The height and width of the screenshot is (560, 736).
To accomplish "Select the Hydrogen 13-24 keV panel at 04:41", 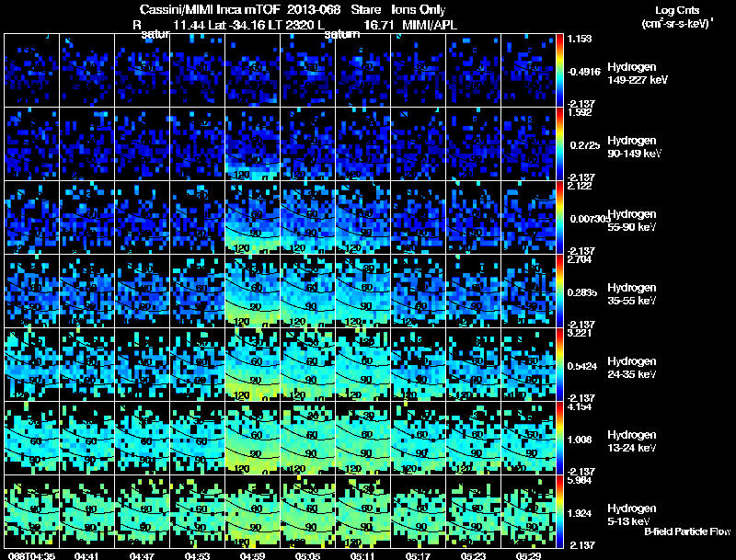I will 86,438.
